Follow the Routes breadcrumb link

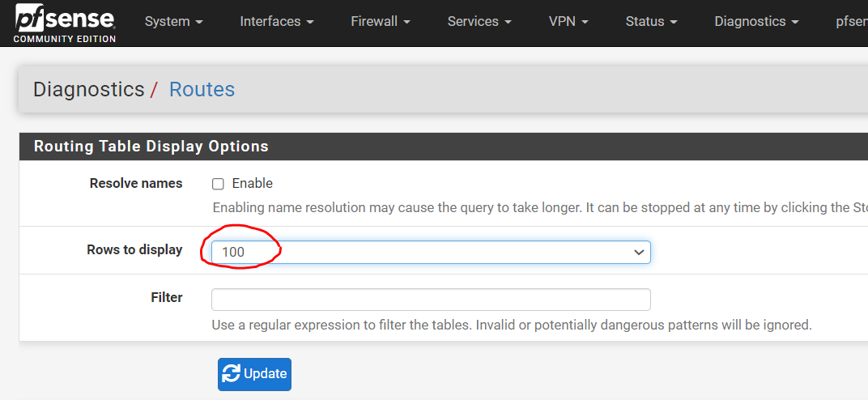[202, 90]
